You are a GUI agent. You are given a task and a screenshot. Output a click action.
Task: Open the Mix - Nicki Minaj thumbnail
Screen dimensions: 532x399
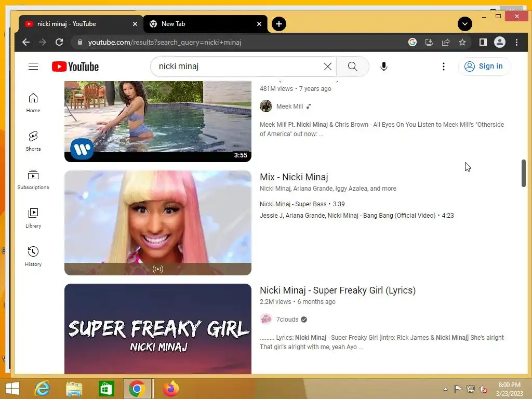tap(158, 222)
